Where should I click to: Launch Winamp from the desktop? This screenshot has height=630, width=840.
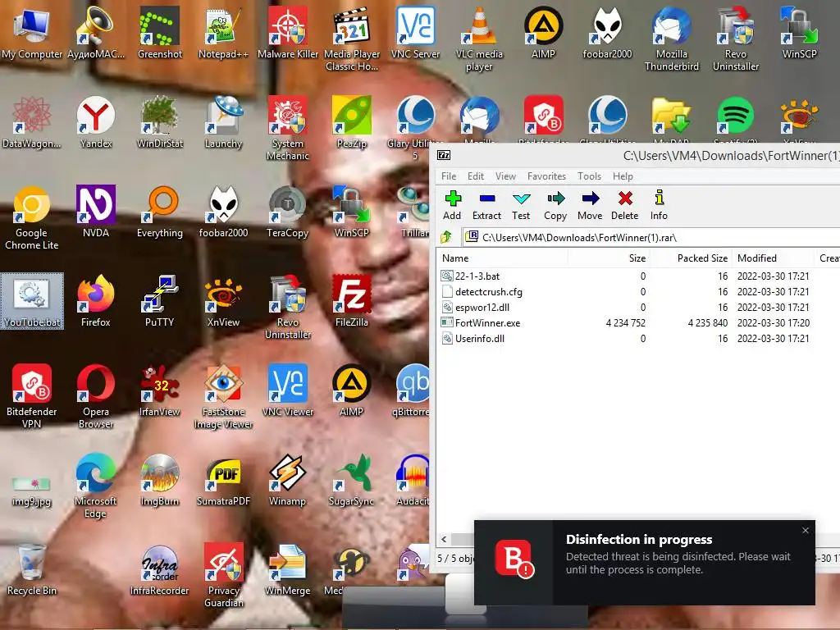pyautogui.click(x=288, y=480)
